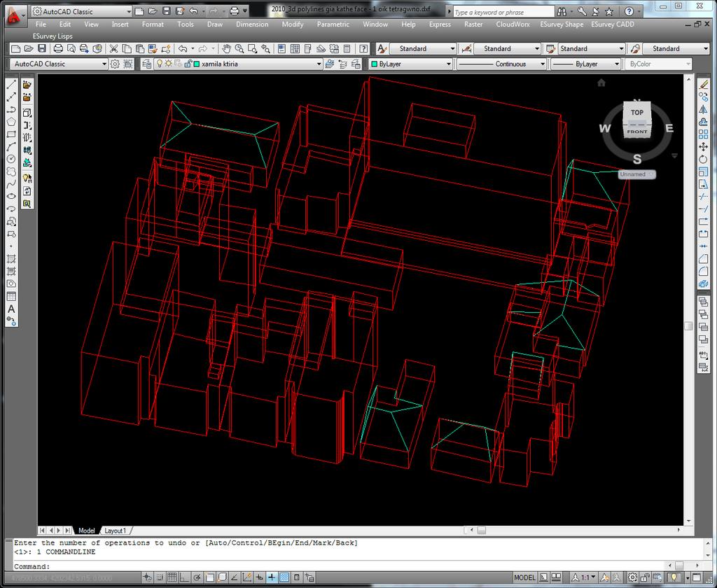Open the Draw menu
717x588 pixels.
pyautogui.click(x=214, y=24)
